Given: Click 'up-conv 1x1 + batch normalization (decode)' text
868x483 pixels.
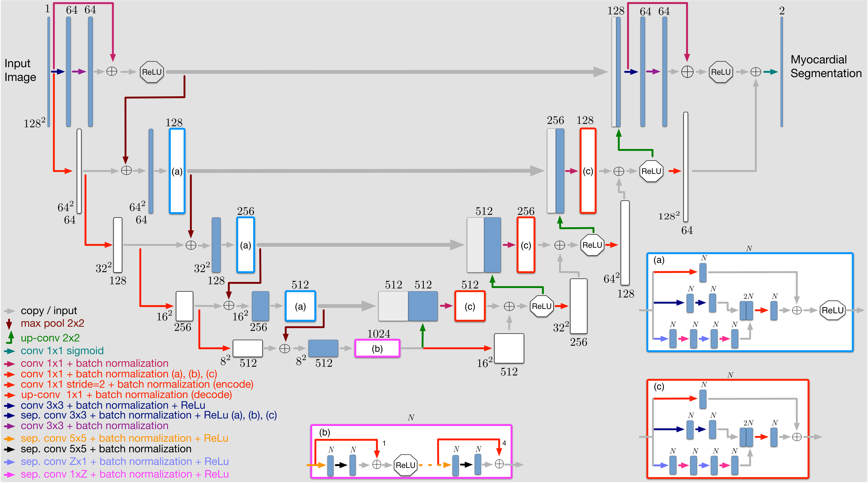Looking at the screenshot, I should coord(126,395).
